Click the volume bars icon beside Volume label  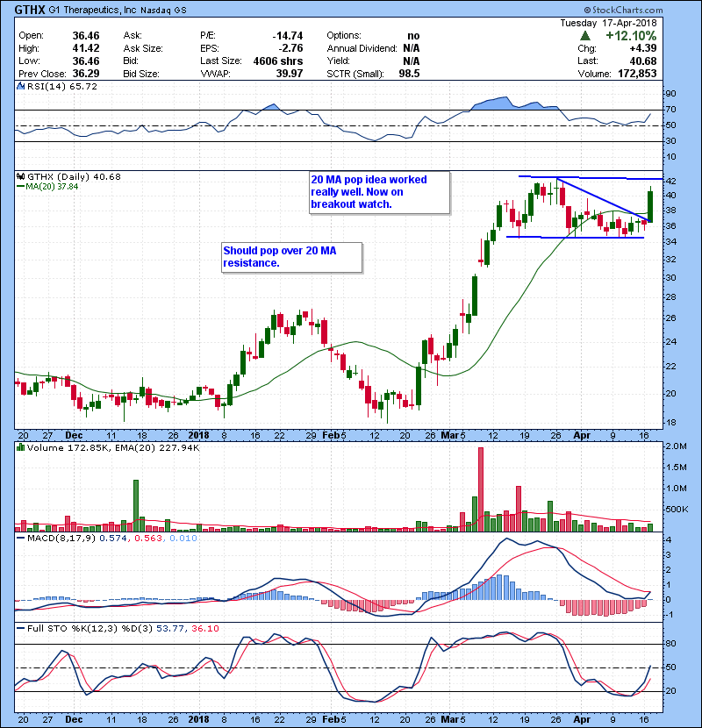pos(20,447)
